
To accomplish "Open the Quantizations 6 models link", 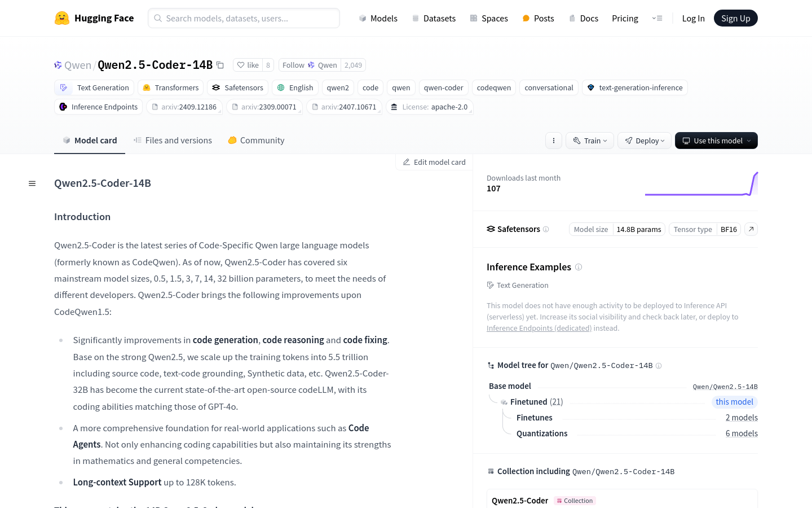I will (x=742, y=433).
